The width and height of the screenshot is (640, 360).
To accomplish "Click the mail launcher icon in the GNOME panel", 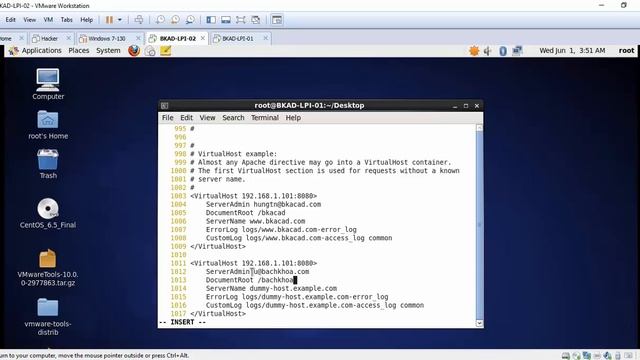I will tap(150, 51).
